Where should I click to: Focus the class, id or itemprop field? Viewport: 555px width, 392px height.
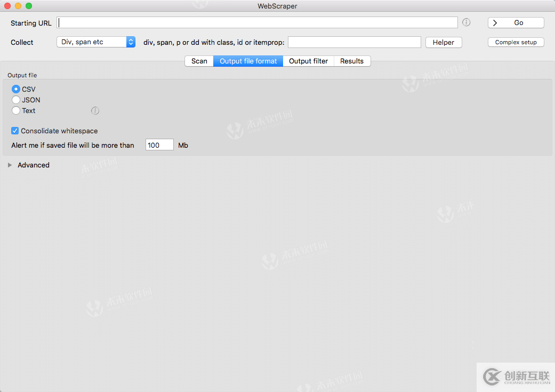(354, 42)
